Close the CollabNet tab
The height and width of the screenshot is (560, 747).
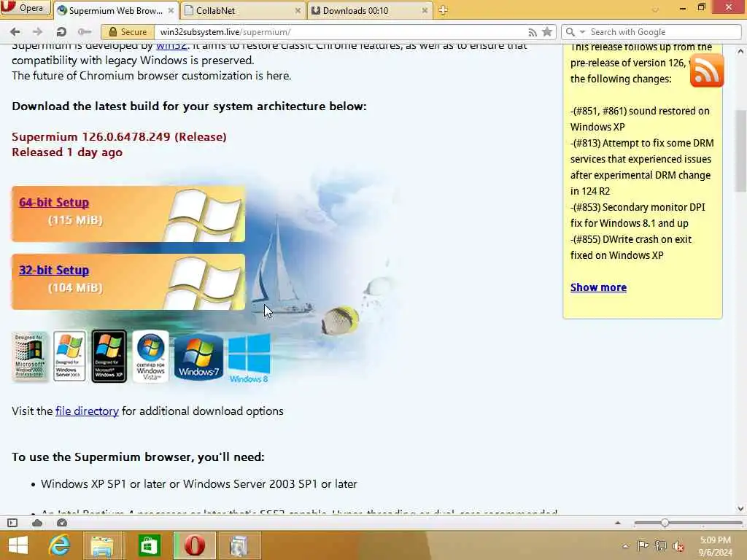point(298,10)
